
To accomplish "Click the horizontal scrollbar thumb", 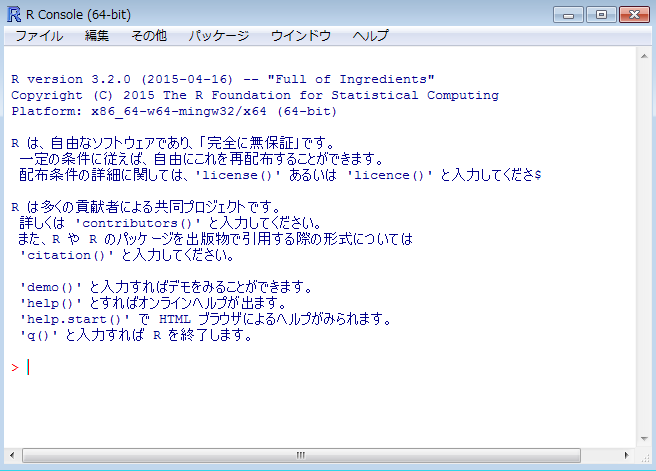I will point(301,455).
